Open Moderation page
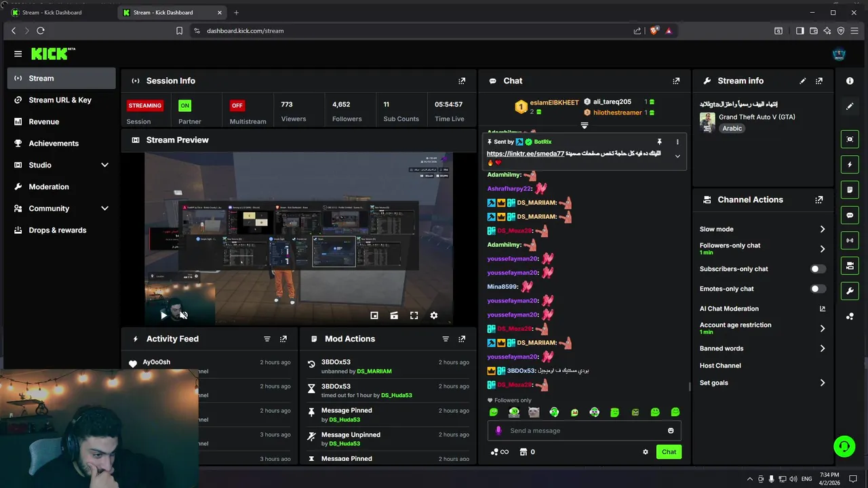The width and height of the screenshot is (868, 488). point(62,187)
